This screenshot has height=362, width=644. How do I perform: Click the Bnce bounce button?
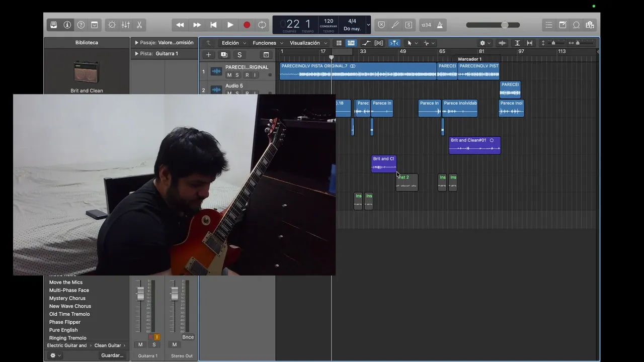pyautogui.click(x=188, y=337)
